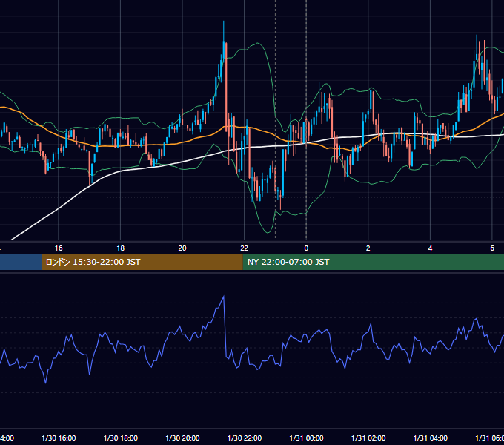Screen dimensions: 504x445
Task: Click the 1/31 02:00 lower axis label
Action: coord(368,438)
